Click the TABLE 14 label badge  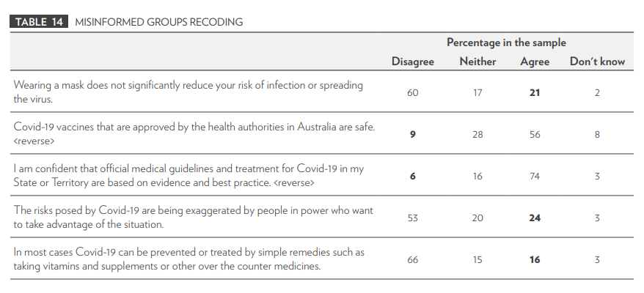(39, 22)
